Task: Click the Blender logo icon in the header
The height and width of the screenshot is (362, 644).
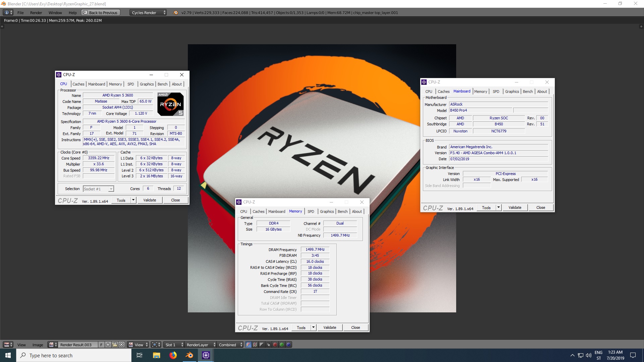Action: click(x=175, y=13)
